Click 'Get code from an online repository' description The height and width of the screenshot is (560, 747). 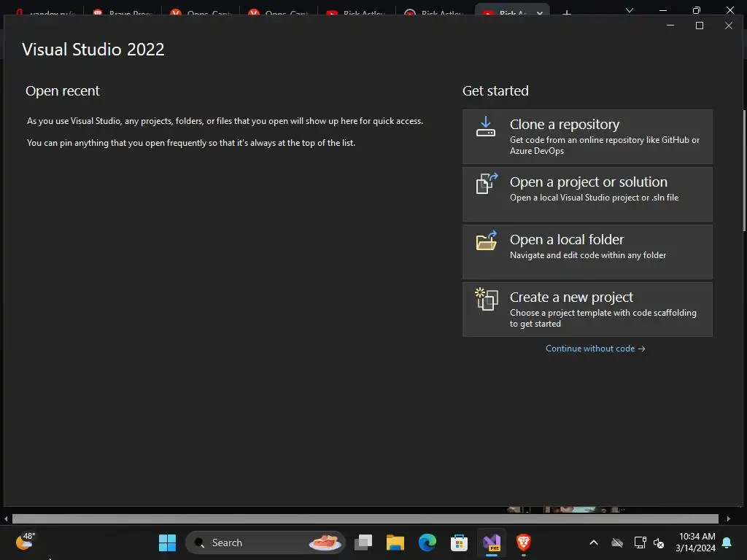pos(605,145)
